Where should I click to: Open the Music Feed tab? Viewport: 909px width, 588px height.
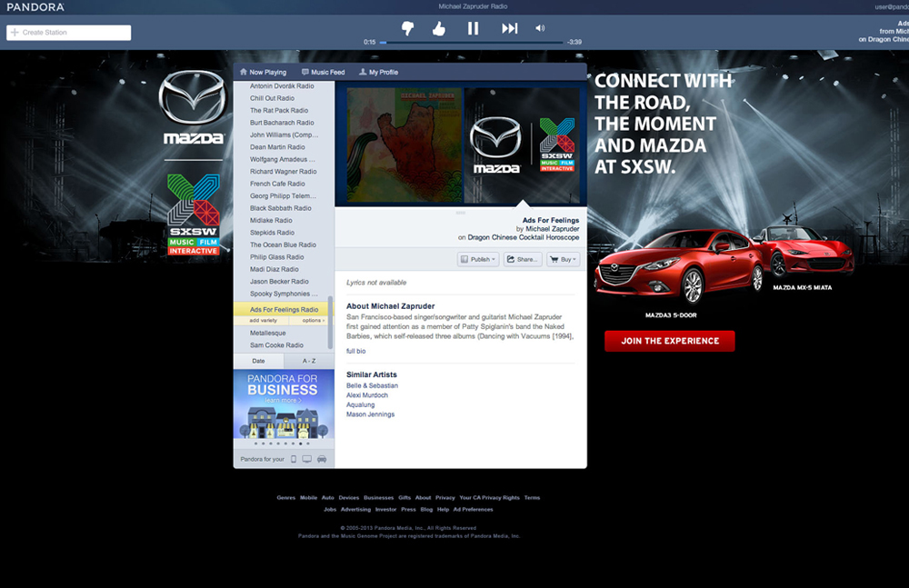(323, 73)
